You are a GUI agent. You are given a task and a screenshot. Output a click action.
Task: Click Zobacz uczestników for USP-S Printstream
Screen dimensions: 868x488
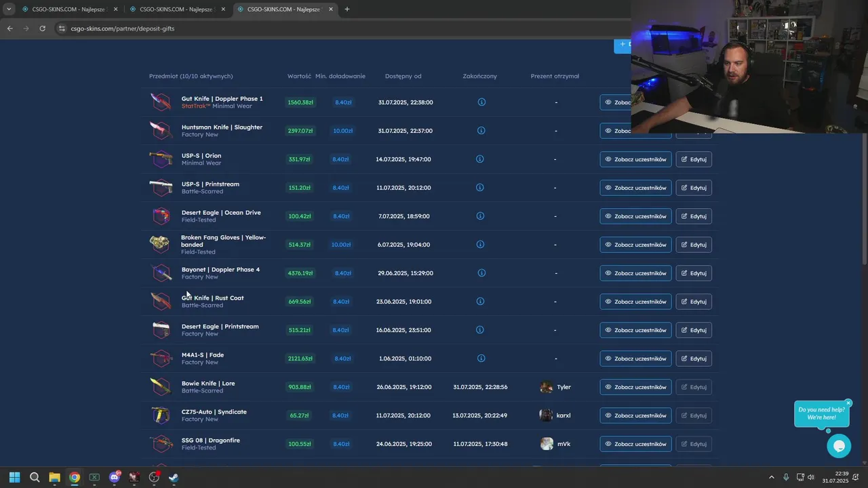[x=635, y=188]
